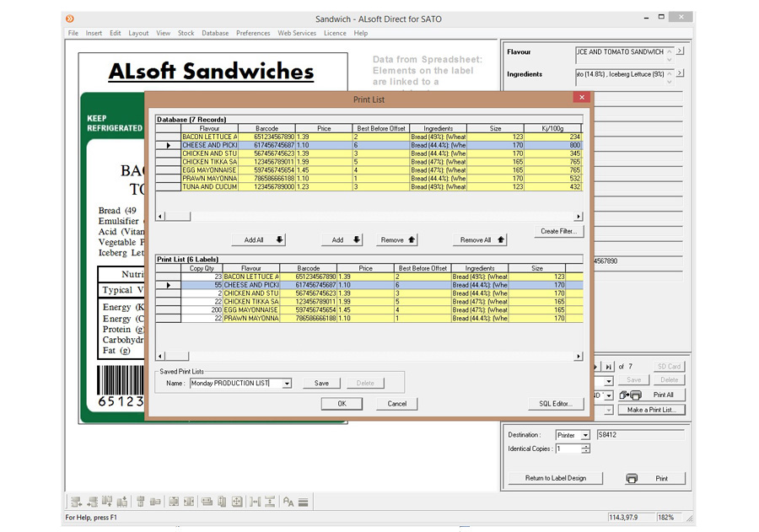Image resolution: width=759 pixels, height=532 pixels.
Task: Open the Saved Print Lists name dropdown
Action: point(287,384)
